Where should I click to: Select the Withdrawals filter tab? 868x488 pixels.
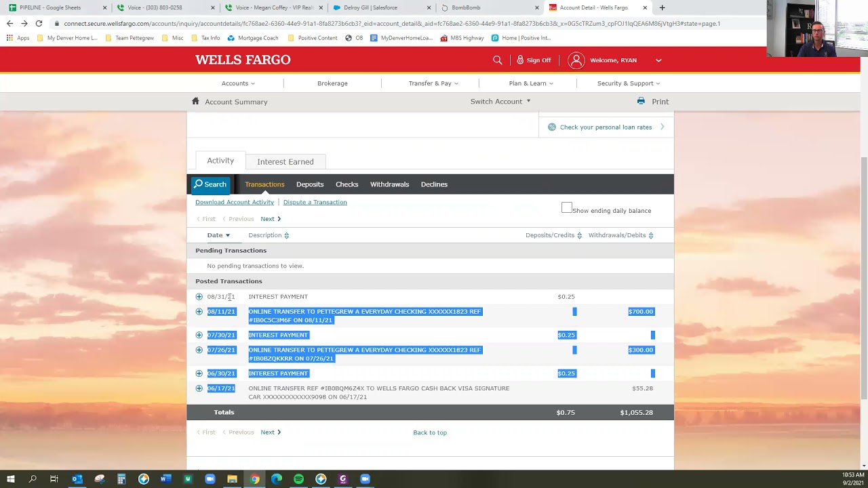point(389,184)
